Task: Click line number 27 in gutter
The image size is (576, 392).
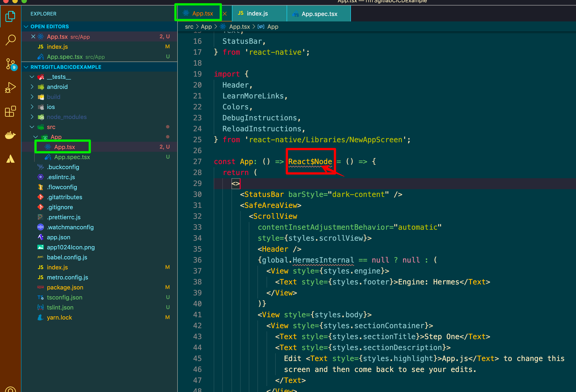Action: pyautogui.click(x=197, y=162)
